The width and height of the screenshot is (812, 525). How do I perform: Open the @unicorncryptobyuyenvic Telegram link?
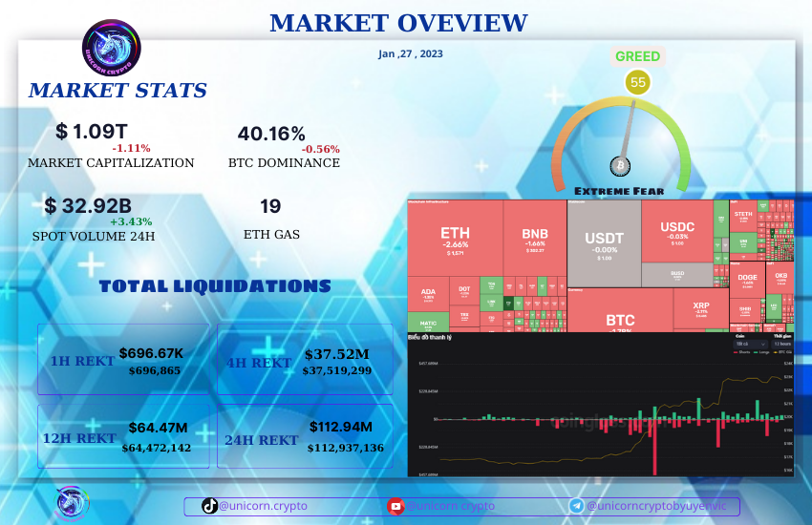(656, 506)
